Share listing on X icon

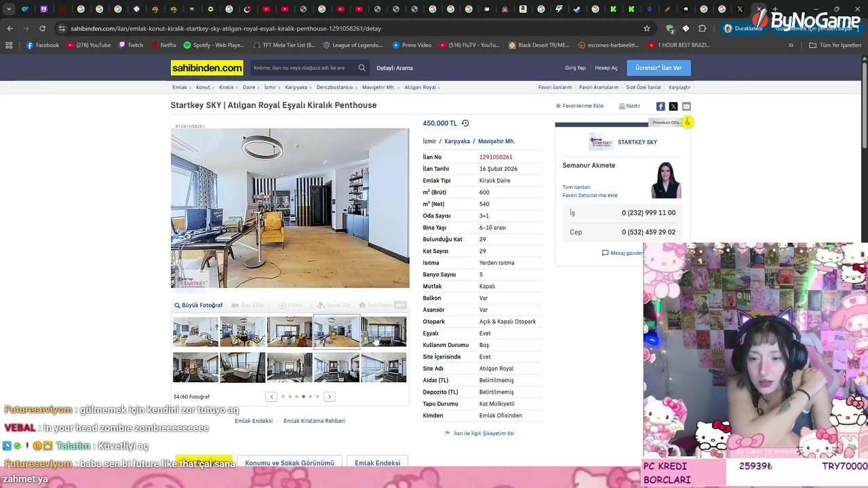coord(673,106)
